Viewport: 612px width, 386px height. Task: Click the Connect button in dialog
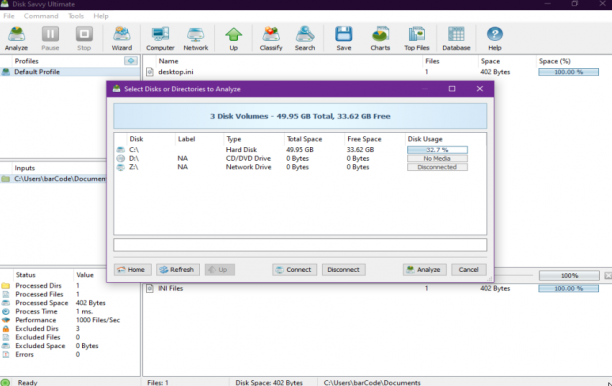point(294,269)
